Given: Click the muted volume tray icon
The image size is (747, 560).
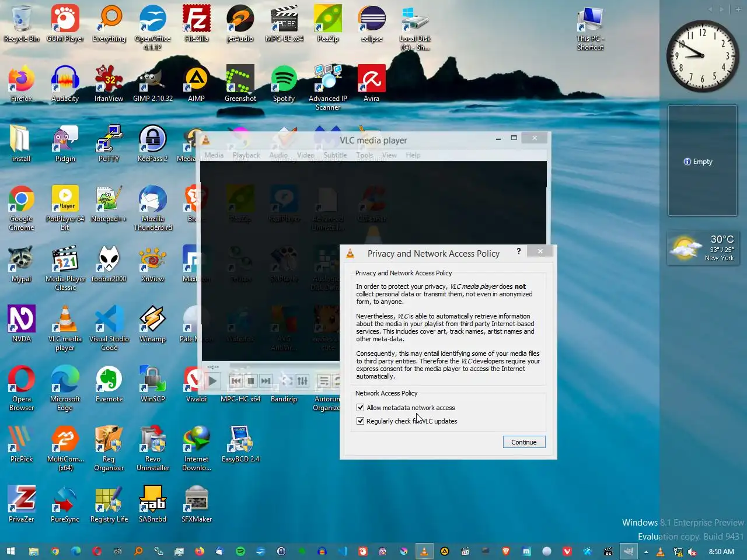Looking at the screenshot, I should point(692,551).
